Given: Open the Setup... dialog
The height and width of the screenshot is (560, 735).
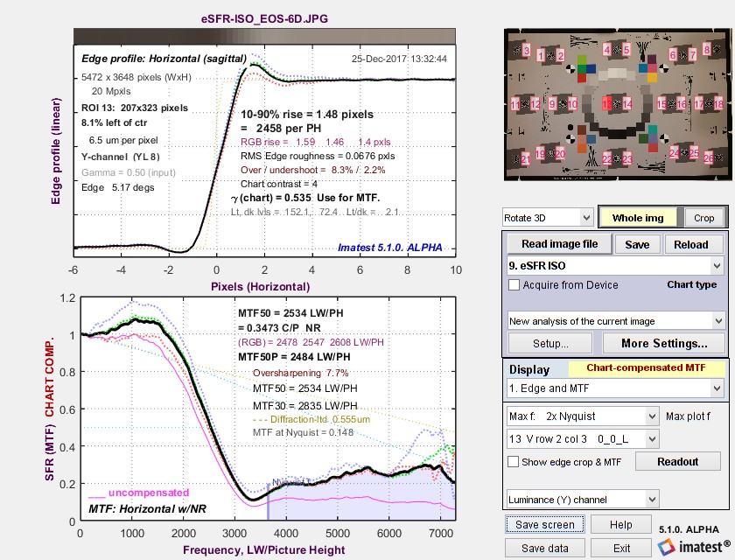Looking at the screenshot, I should tap(550, 344).
